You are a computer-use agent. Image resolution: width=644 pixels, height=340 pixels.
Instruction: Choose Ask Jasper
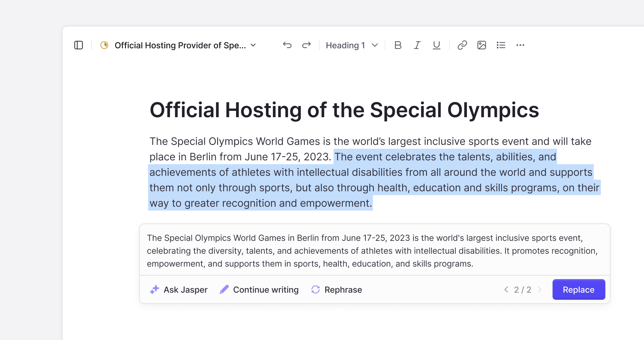179,290
